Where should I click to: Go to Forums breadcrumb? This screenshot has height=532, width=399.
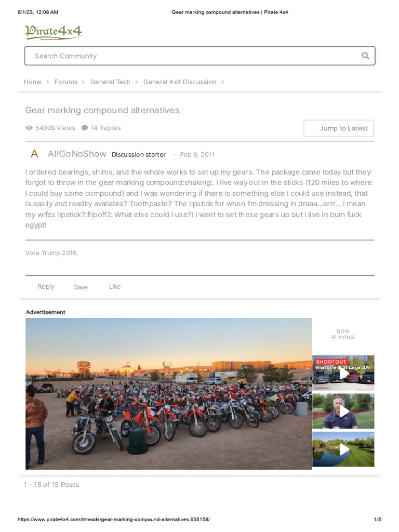click(66, 82)
